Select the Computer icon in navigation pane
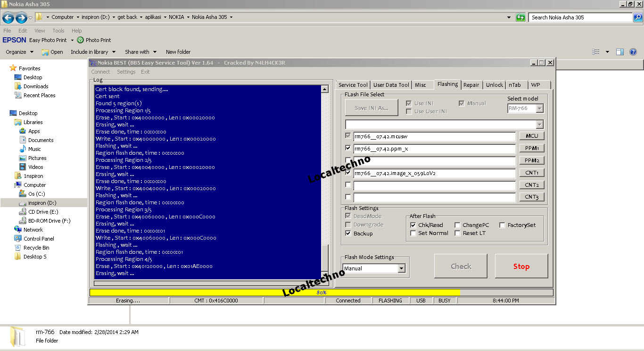644x351 pixels. 18,185
